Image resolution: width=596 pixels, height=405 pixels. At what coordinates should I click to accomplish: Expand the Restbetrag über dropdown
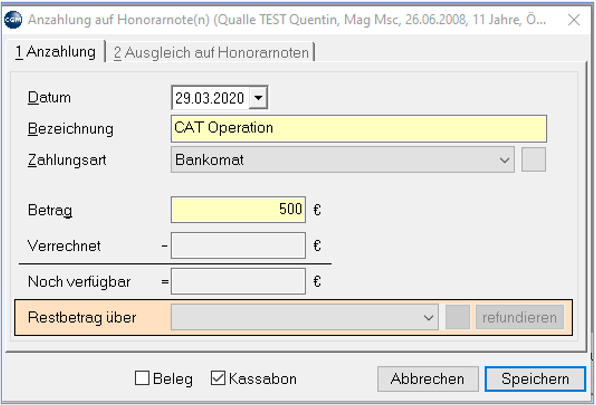304,317
